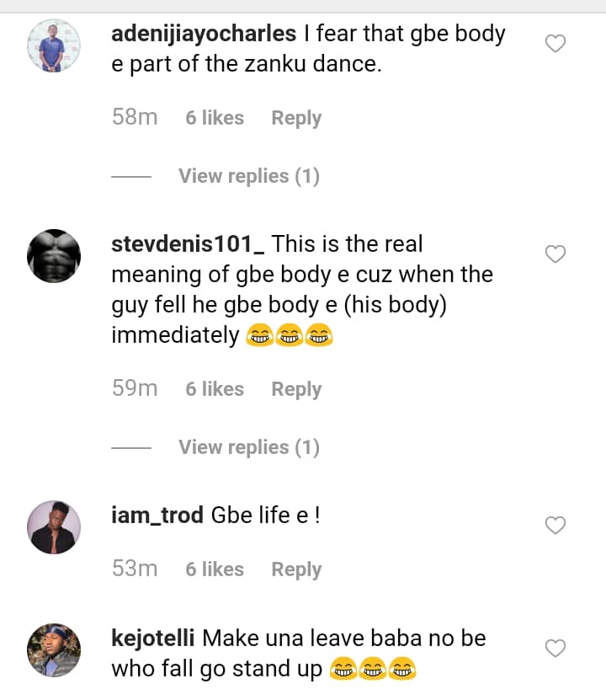Image resolution: width=606 pixels, height=700 pixels.
Task: View likes on adenijiayocharles's comment
Action: coord(215,118)
